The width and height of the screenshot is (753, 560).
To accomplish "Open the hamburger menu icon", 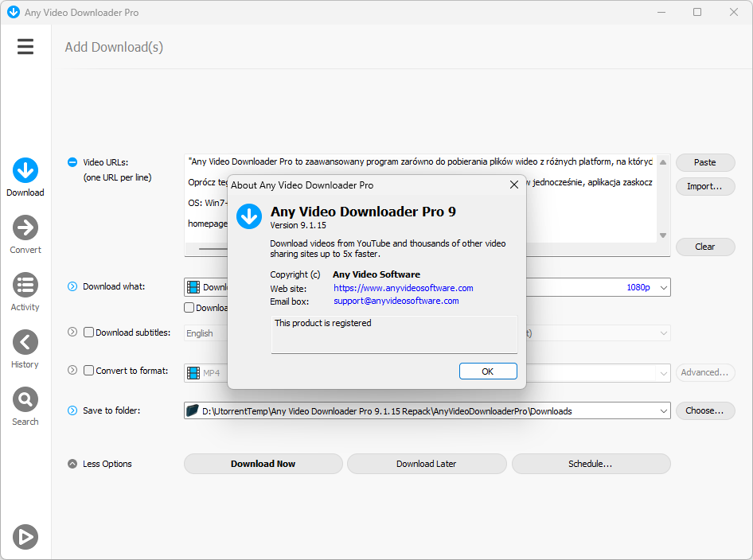I will coord(25,47).
